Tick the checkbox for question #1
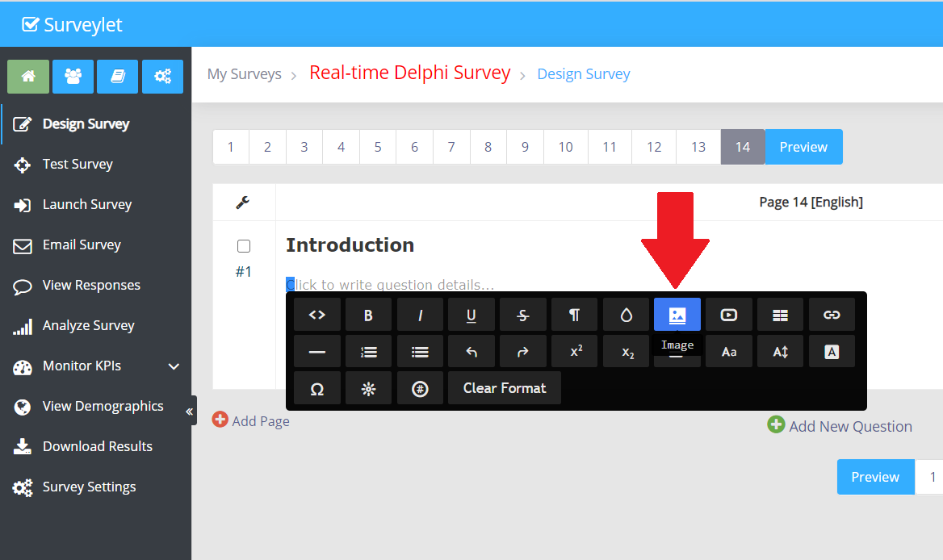This screenshot has height=560, width=943. pos(244,246)
